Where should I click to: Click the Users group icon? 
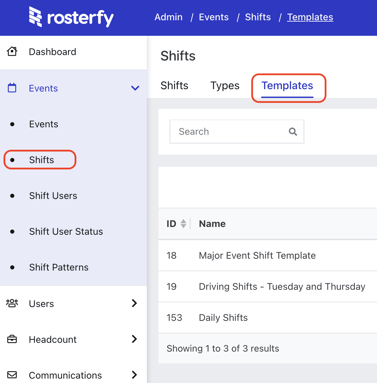pos(12,303)
